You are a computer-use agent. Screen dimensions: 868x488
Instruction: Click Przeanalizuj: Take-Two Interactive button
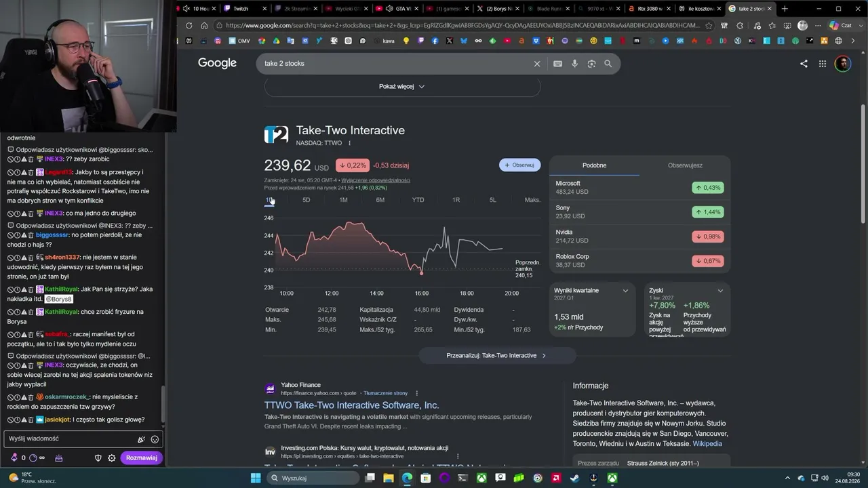496,355
